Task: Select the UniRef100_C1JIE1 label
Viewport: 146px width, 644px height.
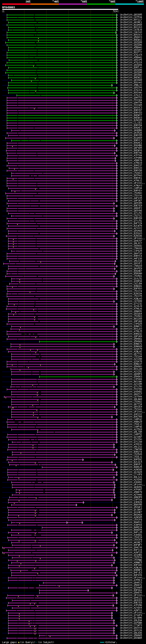Action: (x=131, y=123)
